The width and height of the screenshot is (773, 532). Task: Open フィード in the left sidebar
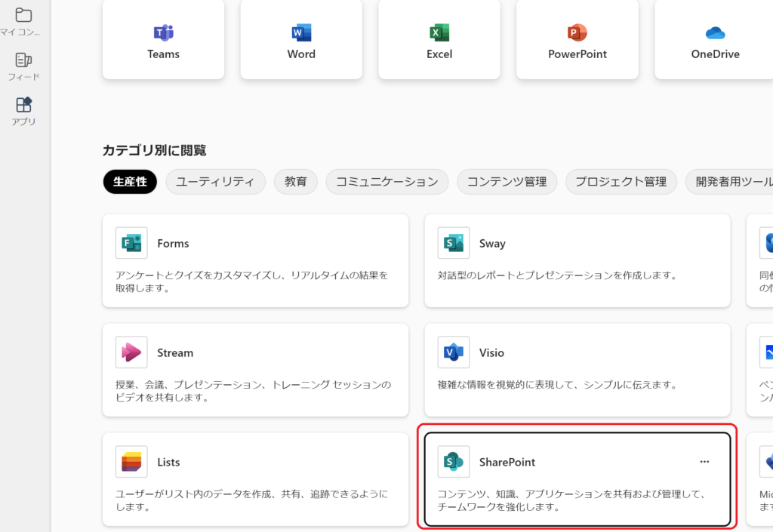click(x=23, y=66)
